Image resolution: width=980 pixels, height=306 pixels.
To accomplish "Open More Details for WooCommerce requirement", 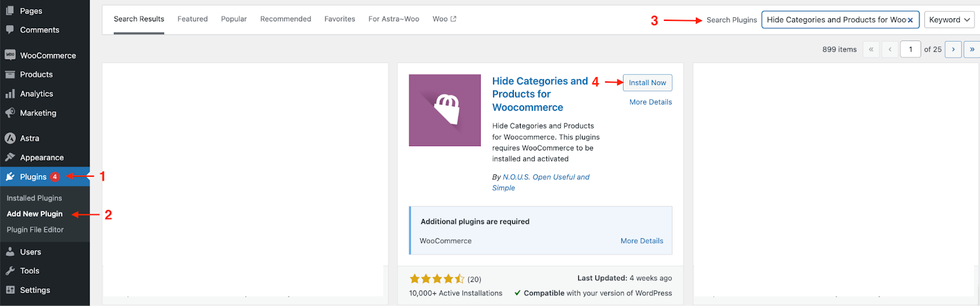I will (642, 241).
